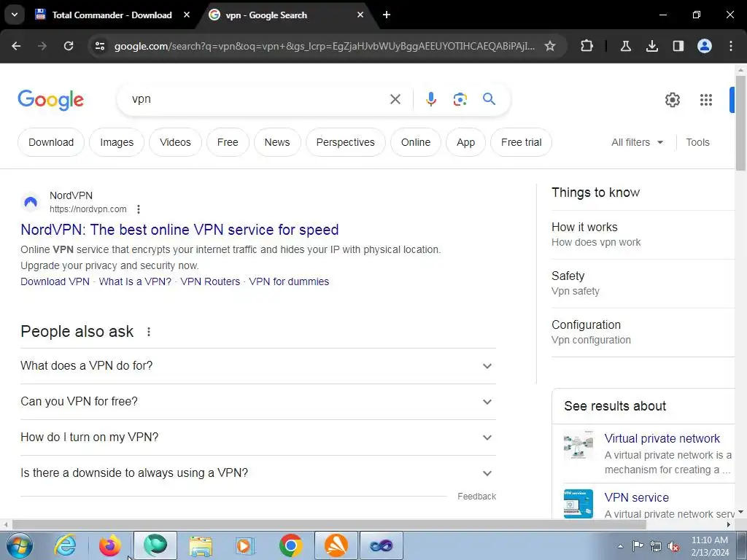Open Virtual private network result
Image resolution: width=747 pixels, height=560 pixels.
[662, 438]
